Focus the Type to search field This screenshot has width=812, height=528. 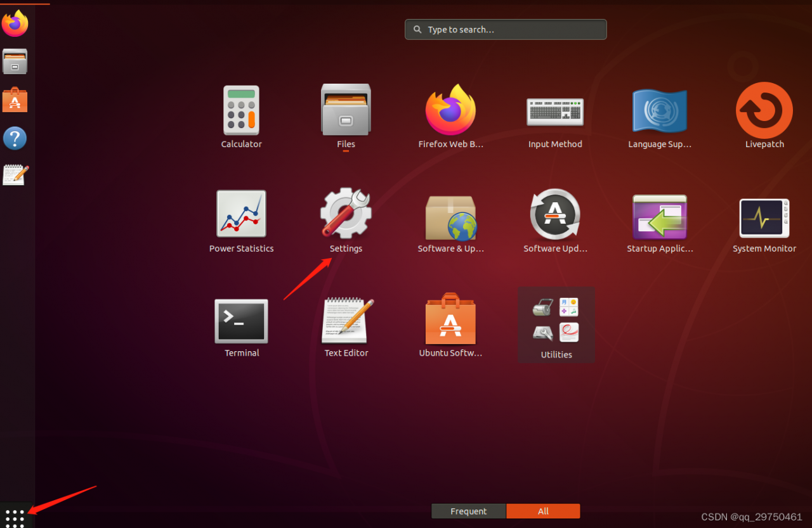506,29
